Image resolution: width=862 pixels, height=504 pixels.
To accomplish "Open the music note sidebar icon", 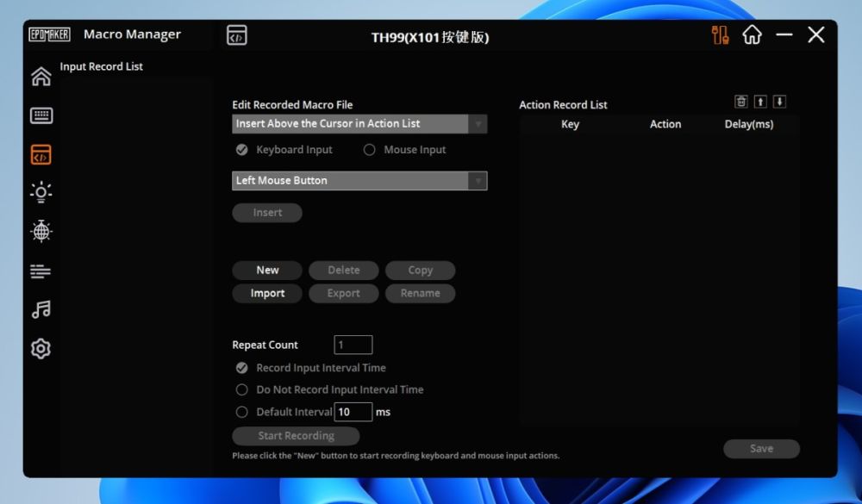I will pos(41,309).
